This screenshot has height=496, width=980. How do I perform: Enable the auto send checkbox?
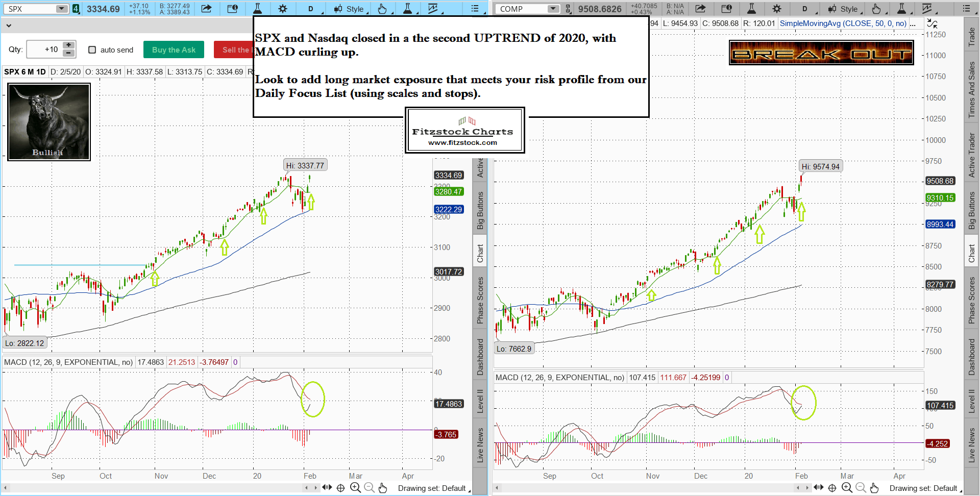(92, 49)
